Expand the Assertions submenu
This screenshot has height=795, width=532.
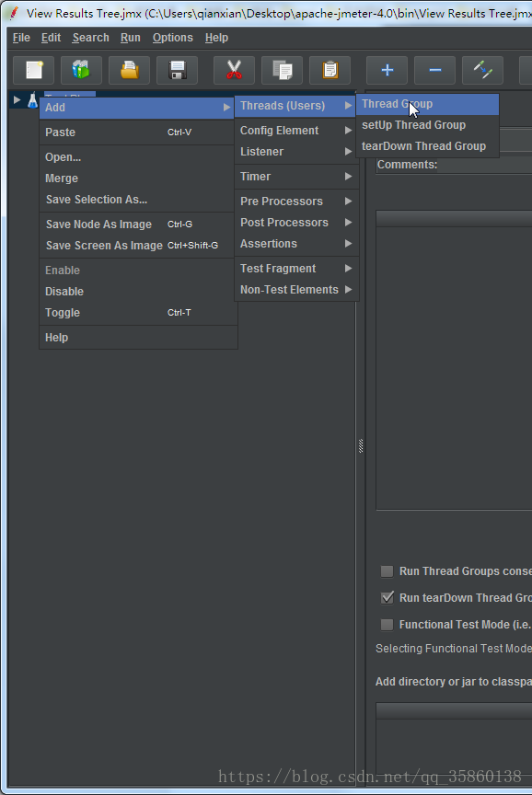coord(296,244)
